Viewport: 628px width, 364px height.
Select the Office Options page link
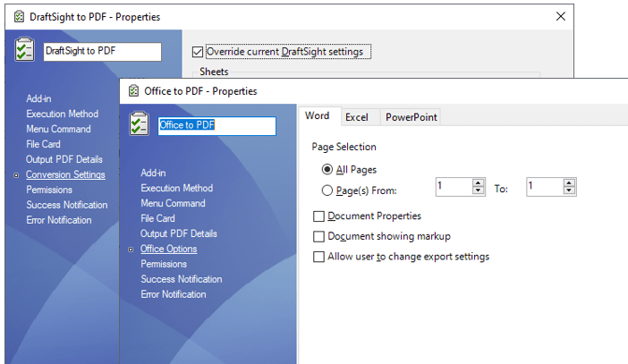[x=168, y=249]
